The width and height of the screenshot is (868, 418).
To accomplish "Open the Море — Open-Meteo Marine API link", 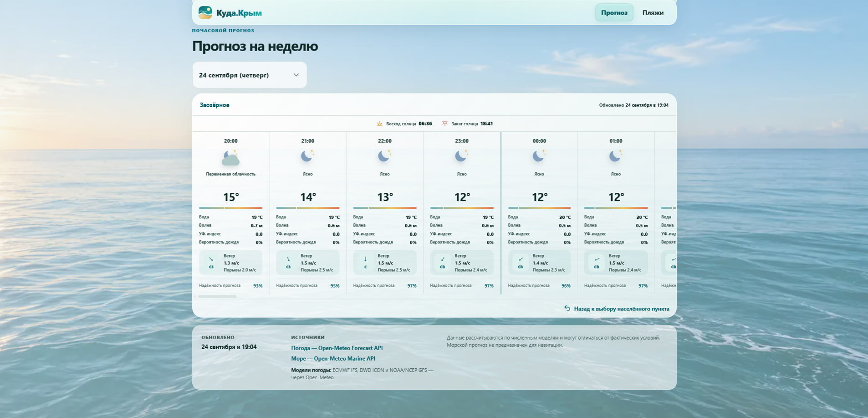I will (x=333, y=358).
